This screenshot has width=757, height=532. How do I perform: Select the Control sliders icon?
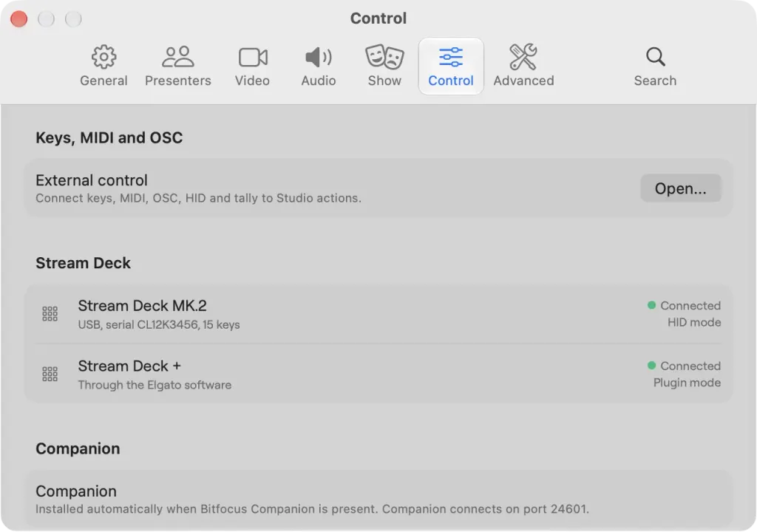click(450, 57)
